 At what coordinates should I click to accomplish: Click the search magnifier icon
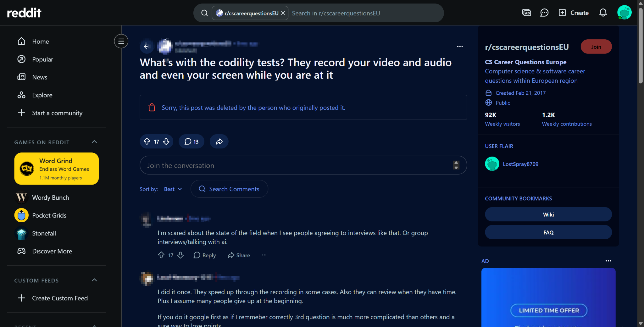pyautogui.click(x=204, y=13)
